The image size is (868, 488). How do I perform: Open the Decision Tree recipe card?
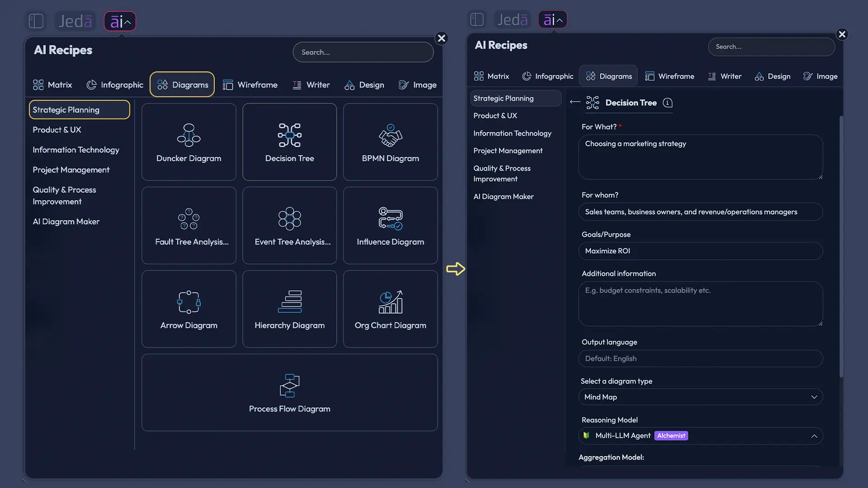click(x=290, y=142)
